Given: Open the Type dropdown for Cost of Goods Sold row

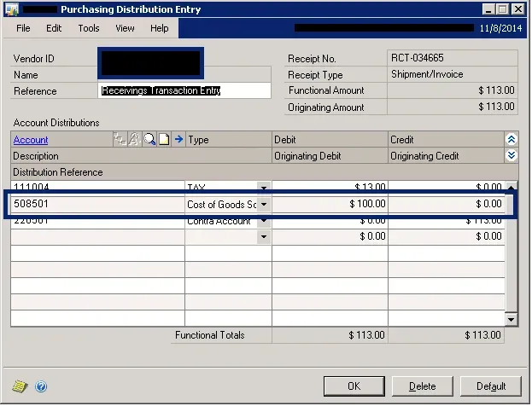Looking at the screenshot, I should (264, 205).
